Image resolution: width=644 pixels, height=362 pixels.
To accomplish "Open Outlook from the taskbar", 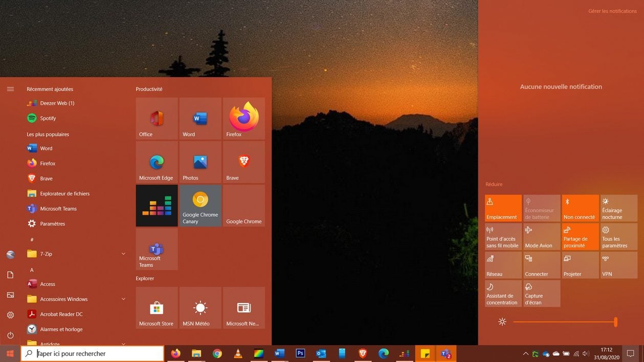I will [x=321, y=353].
